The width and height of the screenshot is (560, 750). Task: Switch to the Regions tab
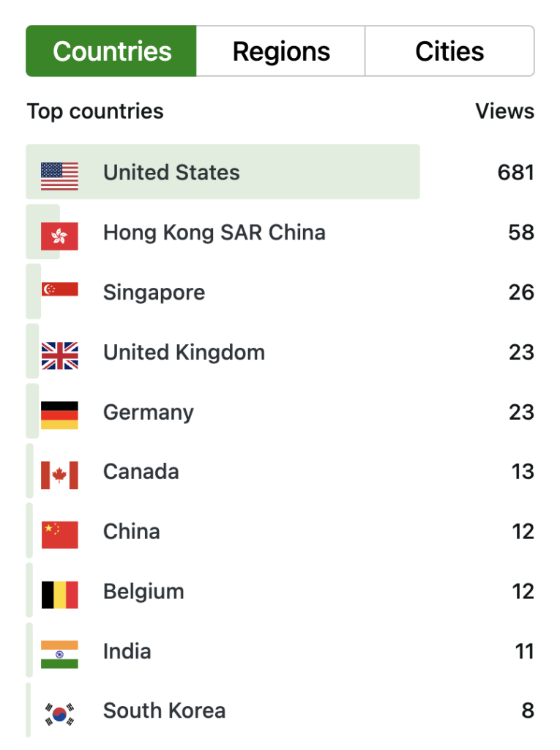pos(281,51)
